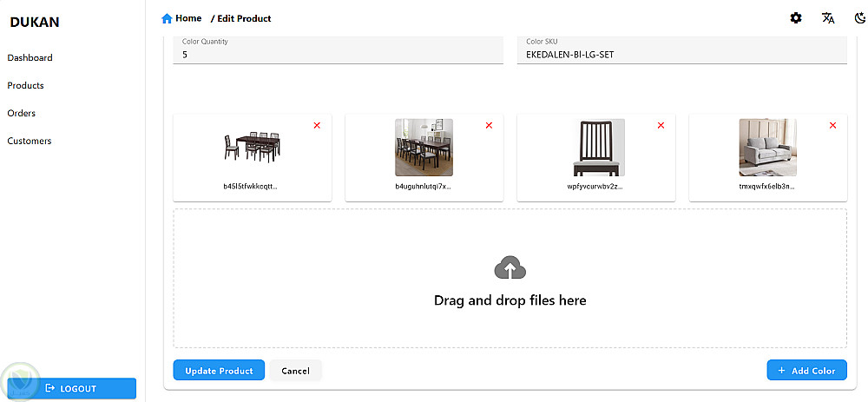Click the cloud upload icon

pos(510,268)
